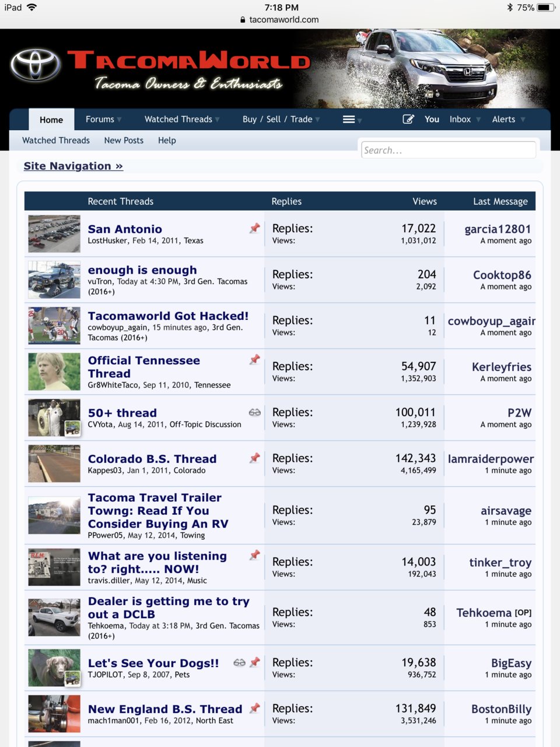Open the Help link
This screenshot has height=747, width=560.
click(167, 140)
